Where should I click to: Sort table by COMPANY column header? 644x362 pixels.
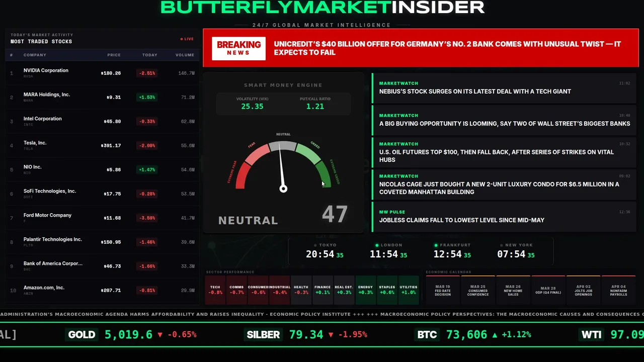[35, 55]
